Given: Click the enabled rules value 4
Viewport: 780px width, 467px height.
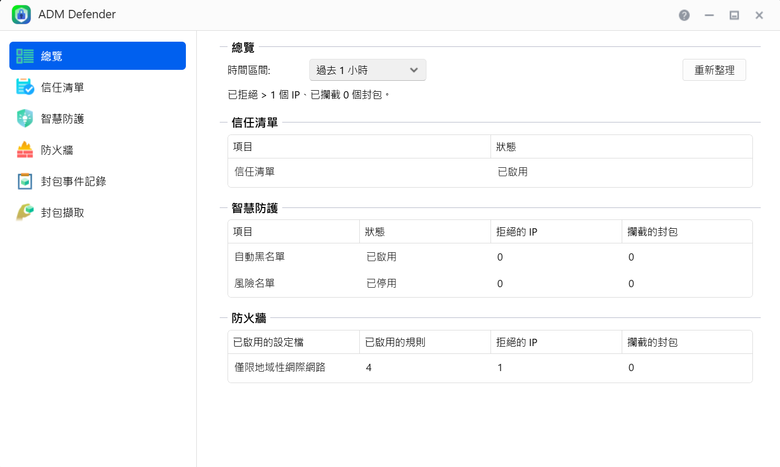Looking at the screenshot, I should click(x=369, y=368).
